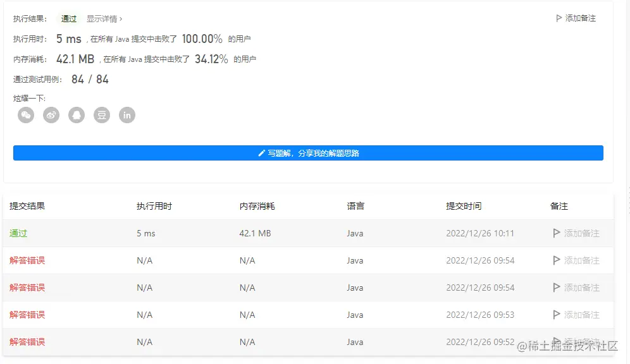Click the 34.12% memory percentile value
Image resolution: width=630 pixels, height=364 pixels.
tap(211, 59)
